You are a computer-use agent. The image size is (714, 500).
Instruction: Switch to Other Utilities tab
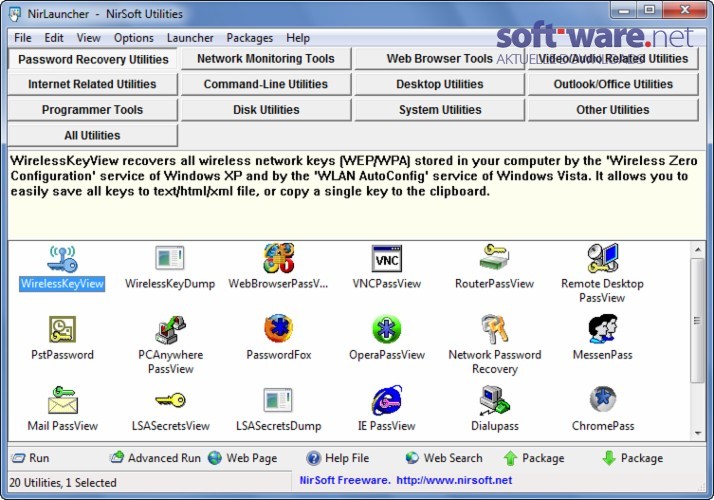point(613,110)
